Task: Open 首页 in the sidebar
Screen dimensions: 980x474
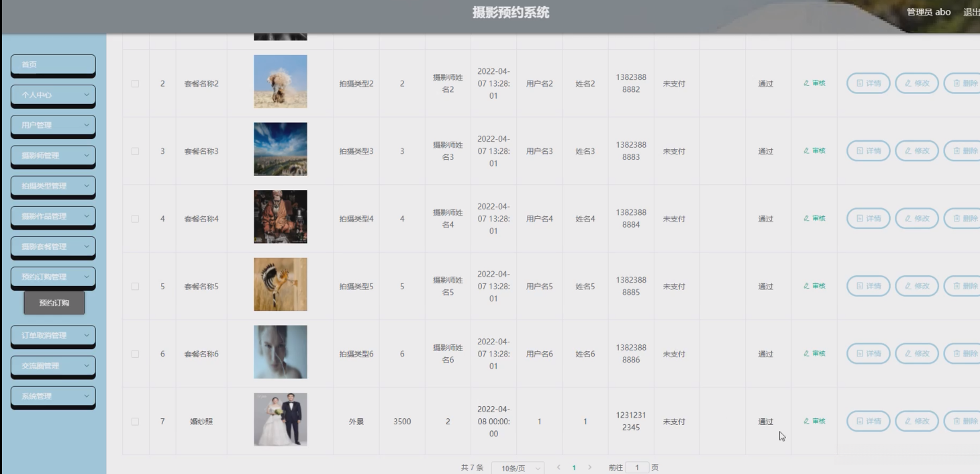Action: [53, 64]
